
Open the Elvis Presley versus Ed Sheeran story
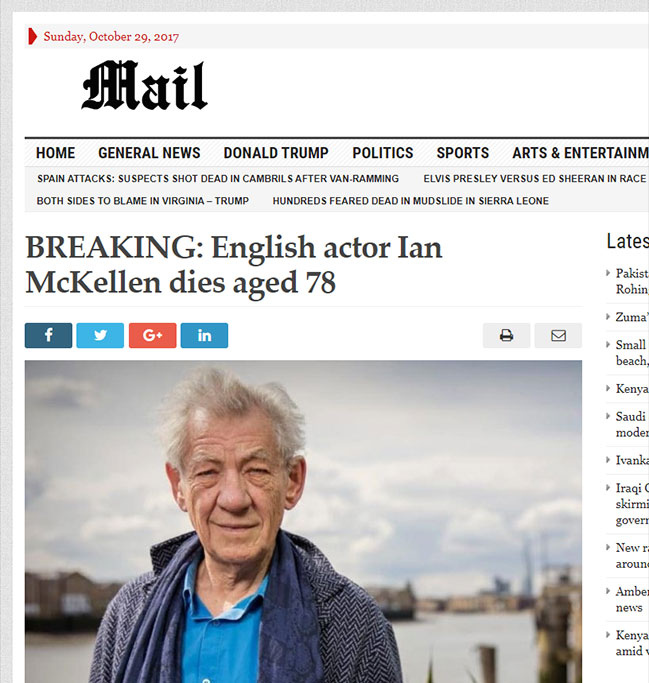click(536, 179)
